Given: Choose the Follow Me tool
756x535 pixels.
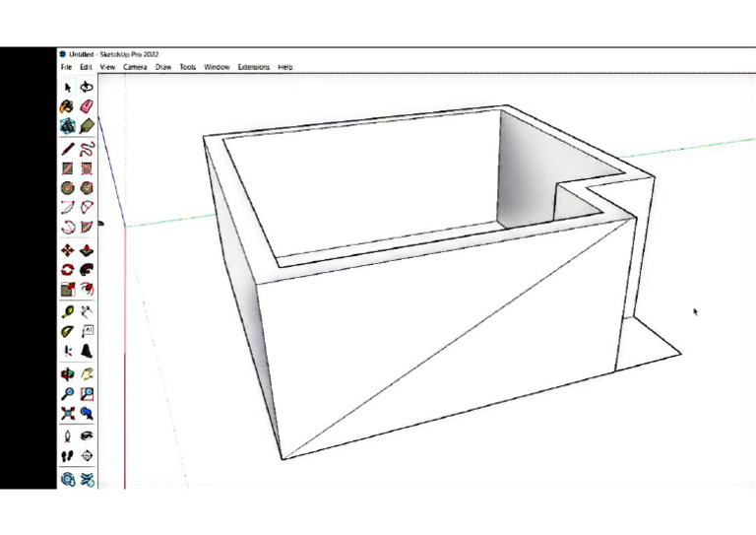Looking at the screenshot, I should [x=87, y=270].
